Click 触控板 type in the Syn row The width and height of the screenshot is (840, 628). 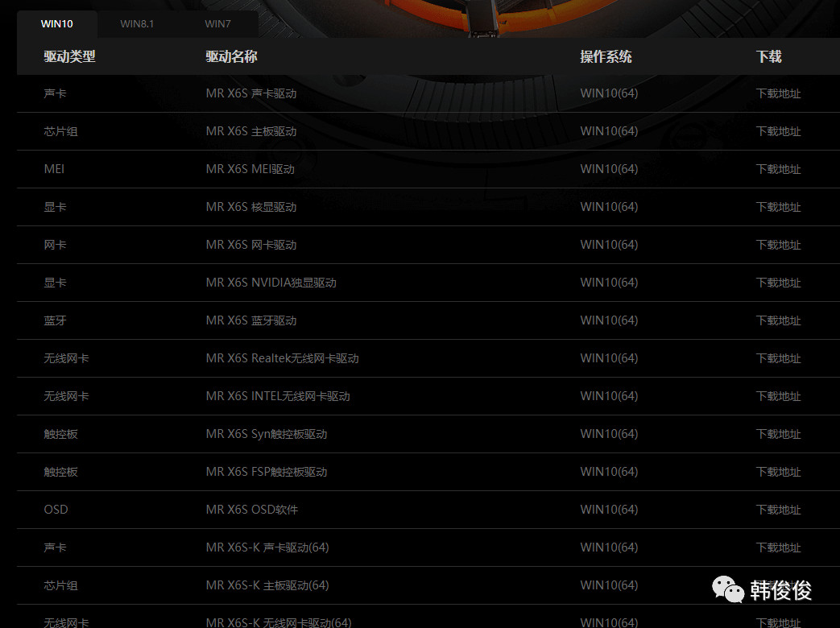pyautogui.click(x=60, y=434)
